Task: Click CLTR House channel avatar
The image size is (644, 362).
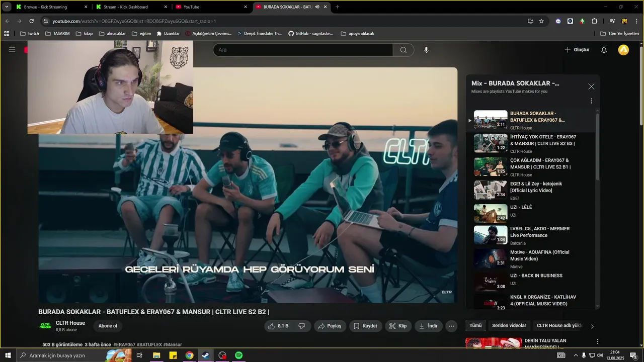Action: 45,326
